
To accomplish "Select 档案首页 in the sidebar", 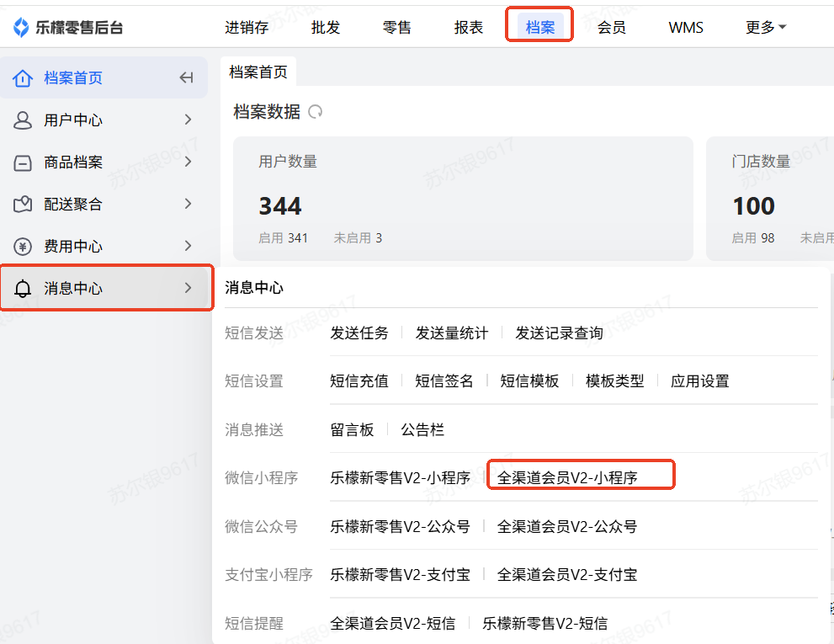I will tap(104, 77).
